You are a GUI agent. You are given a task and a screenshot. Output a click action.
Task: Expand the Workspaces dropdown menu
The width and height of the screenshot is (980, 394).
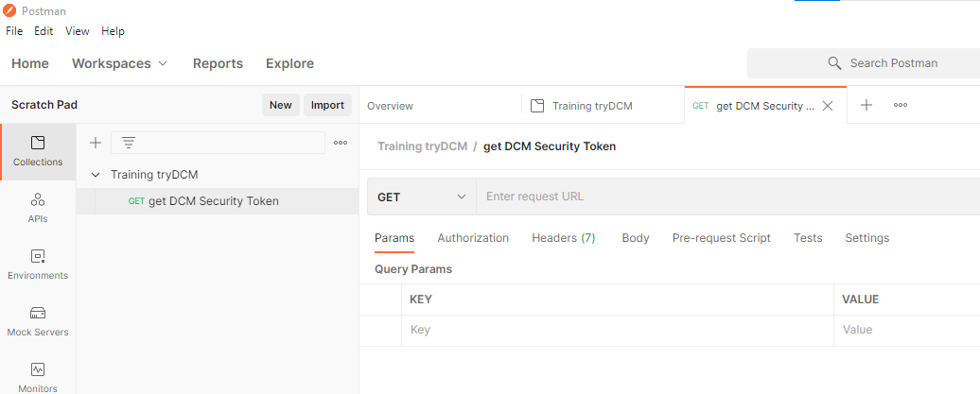click(x=120, y=63)
